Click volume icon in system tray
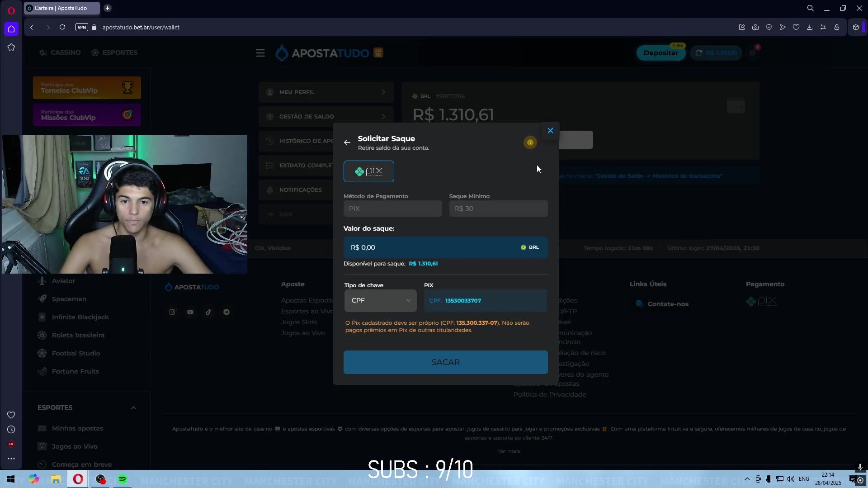The height and width of the screenshot is (488, 868). 790,479
